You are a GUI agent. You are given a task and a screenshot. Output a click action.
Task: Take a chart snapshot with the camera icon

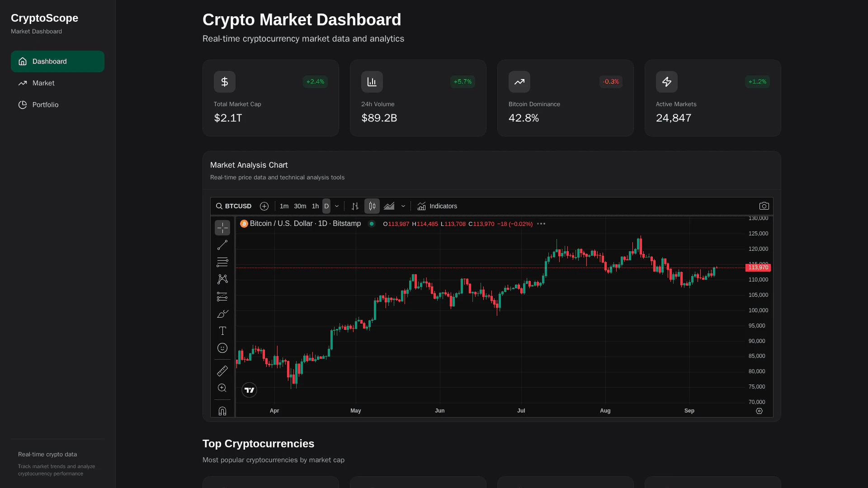tap(764, 206)
